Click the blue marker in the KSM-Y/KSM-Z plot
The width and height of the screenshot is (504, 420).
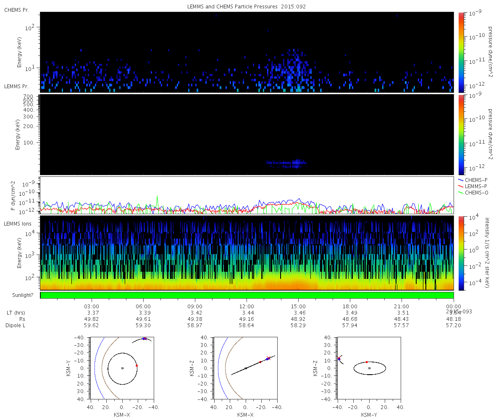[x=339, y=359]
